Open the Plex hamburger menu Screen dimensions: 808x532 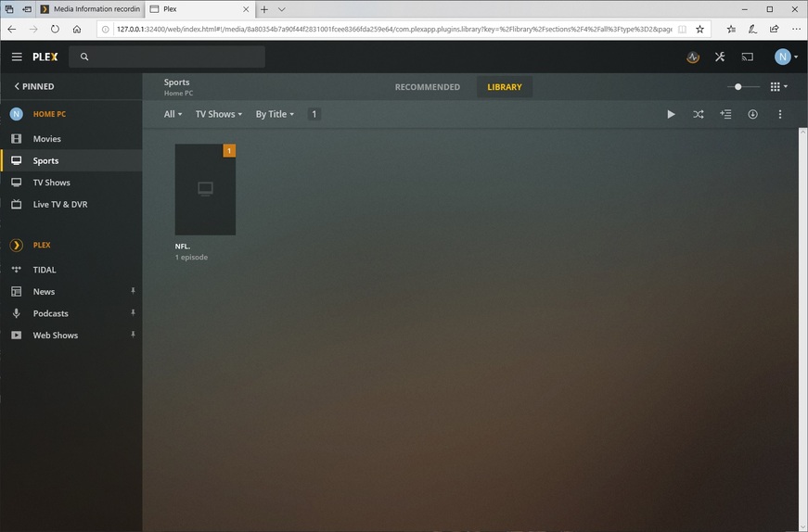coord(17,57)
